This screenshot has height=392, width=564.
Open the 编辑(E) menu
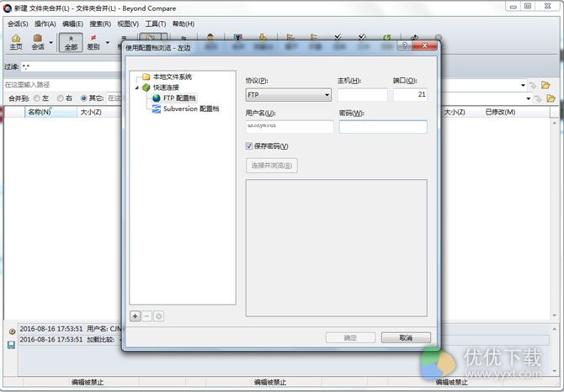[x=72, y=24]
